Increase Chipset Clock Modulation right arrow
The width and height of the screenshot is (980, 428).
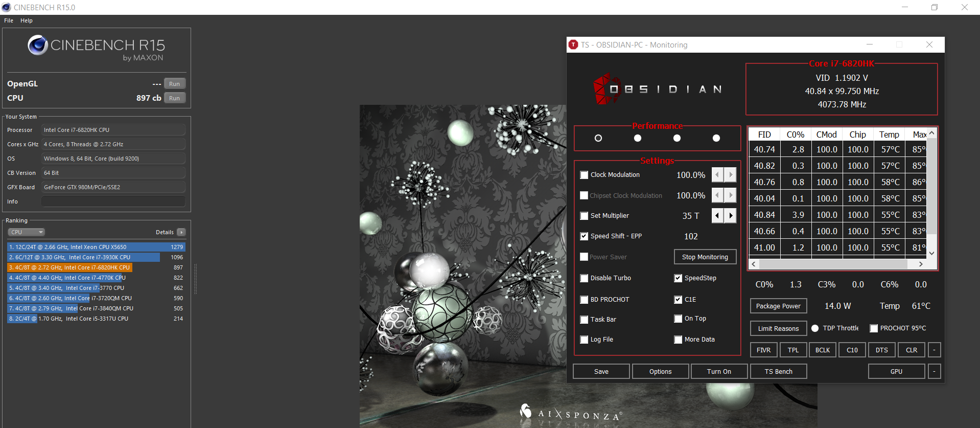(731, 195)
